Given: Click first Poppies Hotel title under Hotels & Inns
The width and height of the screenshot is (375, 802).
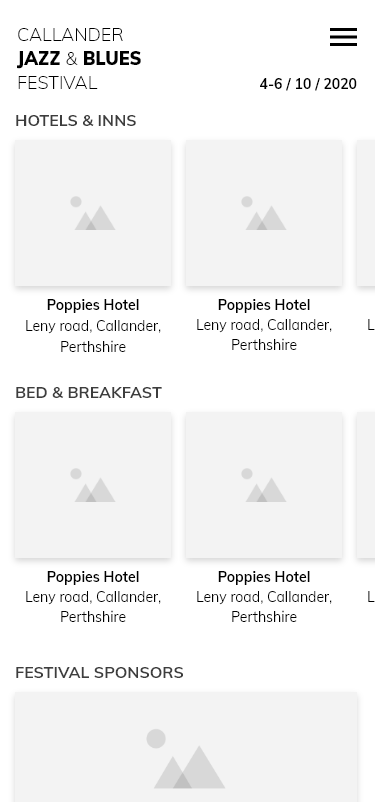Looking at the screenshot, I should [93, 305].
